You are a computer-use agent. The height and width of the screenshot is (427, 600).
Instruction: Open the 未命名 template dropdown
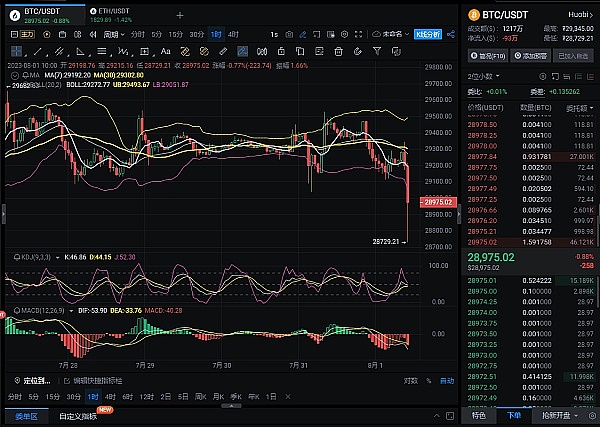[x=389, y=34]
